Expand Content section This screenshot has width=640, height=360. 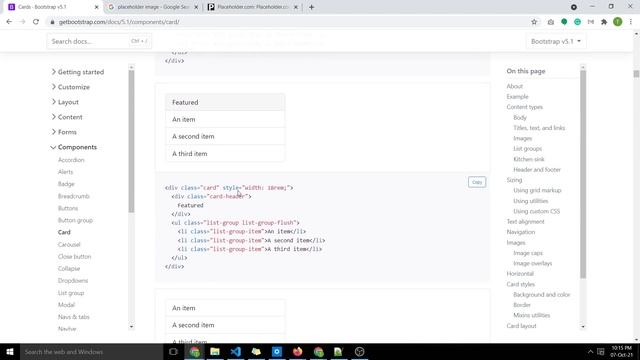click(67, 117)
